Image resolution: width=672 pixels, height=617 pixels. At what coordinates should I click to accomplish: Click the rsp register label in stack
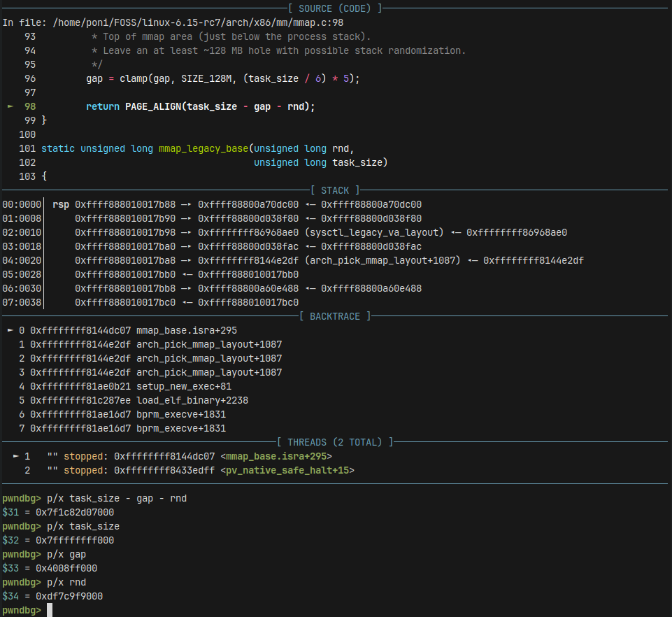pos(61,204)
